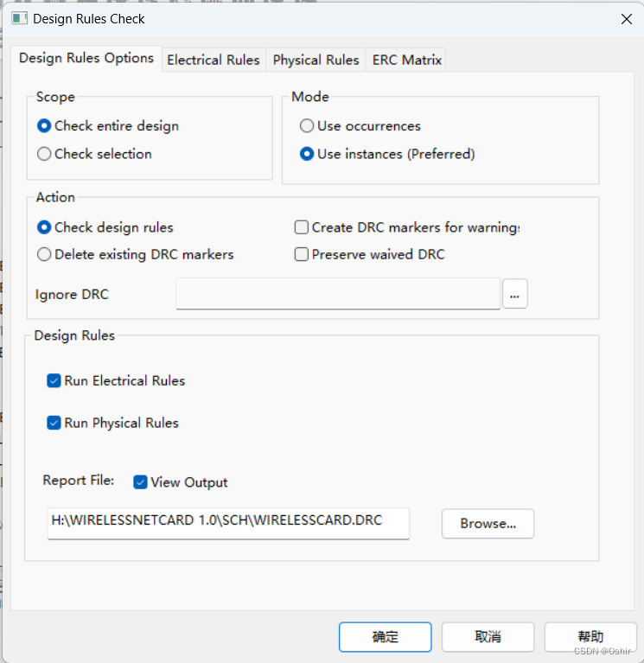Click Browse to choose report file
The image size is (644, 663).
click(488, 523)
